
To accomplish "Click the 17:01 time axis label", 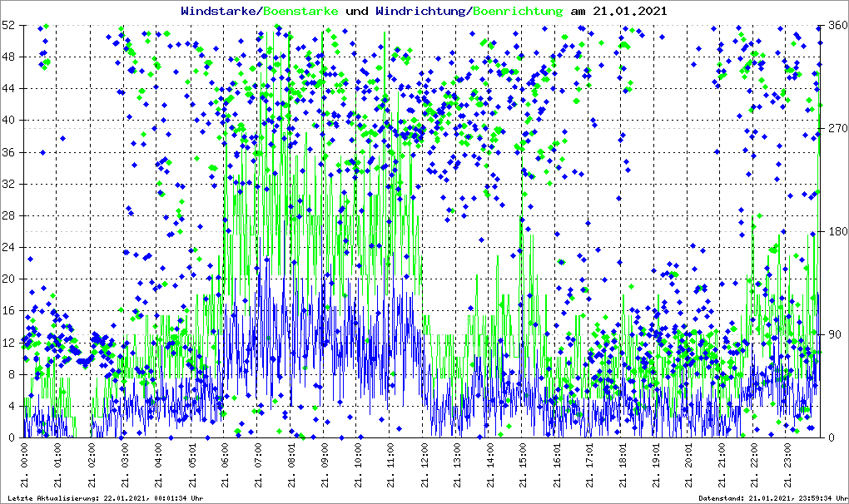I will 589,465.
